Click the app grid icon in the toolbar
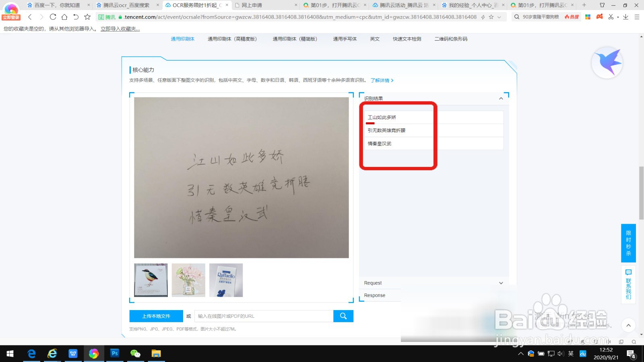The height and width of the screenshot is (362, 644). pos(588,17)
